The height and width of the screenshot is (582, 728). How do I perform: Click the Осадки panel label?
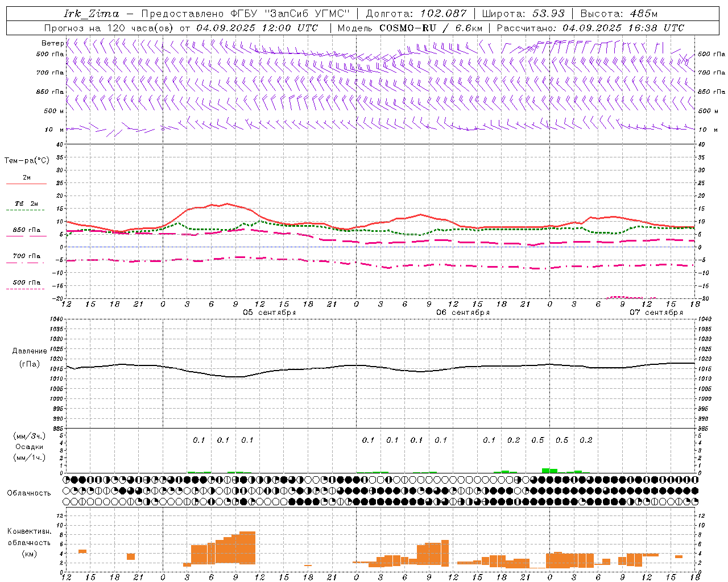click(x=30, y=447)
